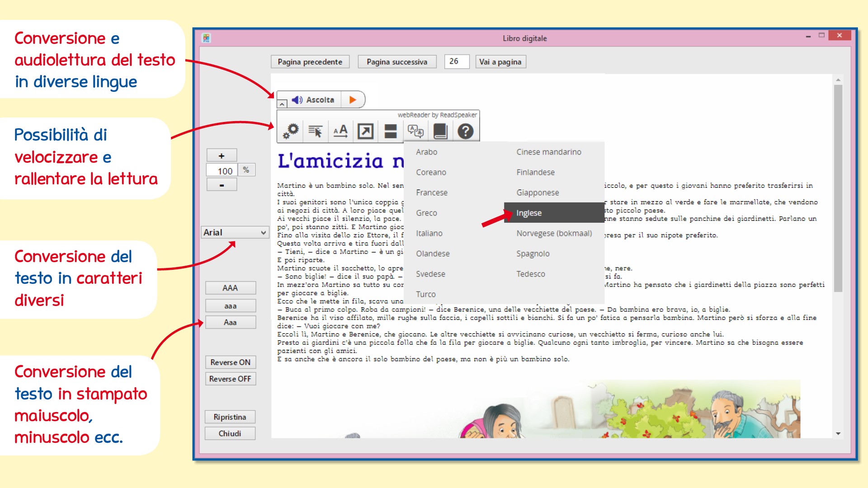This screenshot has width=868, height=488.
Task: Turn Reverse OFF
Action: (x=231, y=379)
